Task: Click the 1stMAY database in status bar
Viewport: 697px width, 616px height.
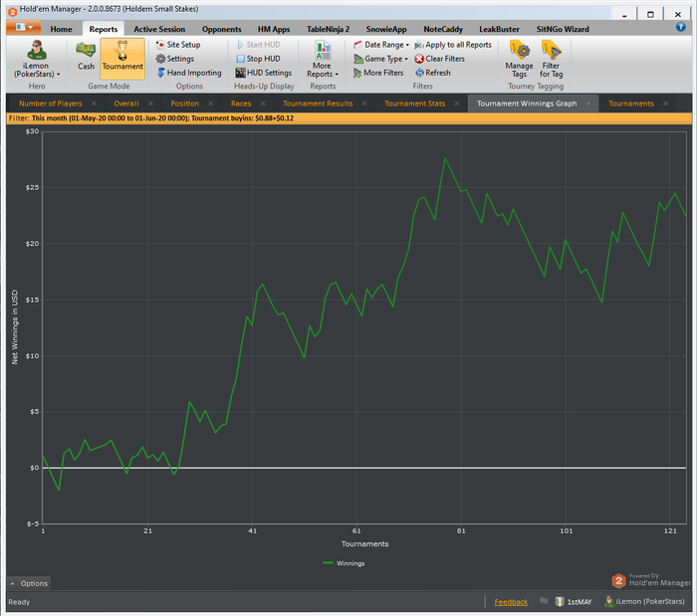Action: [x=574, y=602]
